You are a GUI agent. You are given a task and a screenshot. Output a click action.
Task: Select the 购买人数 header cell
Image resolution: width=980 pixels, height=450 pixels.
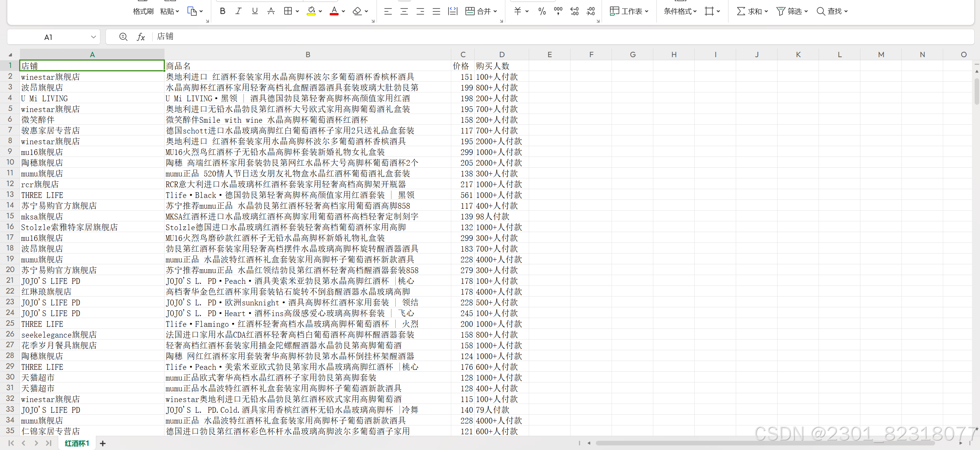pos(502,66)
